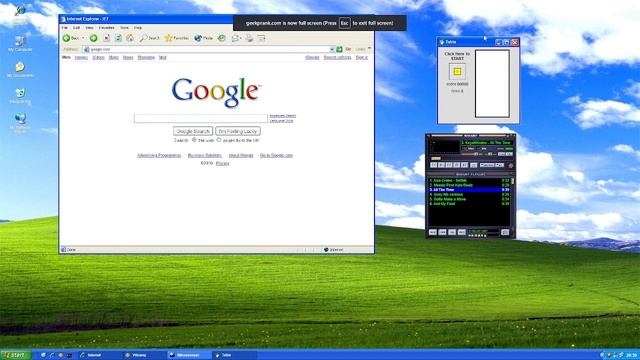640x360 pixels.
Task: Open the History icon in IE toolbar
Action: coord(222,38)
